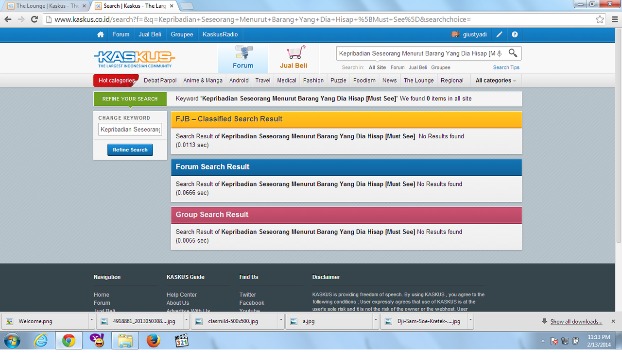Image resolution: width=622 pixels, height=364 pixels.
Task: Click the giustyadi user avatar
Action: coord(455,34)
